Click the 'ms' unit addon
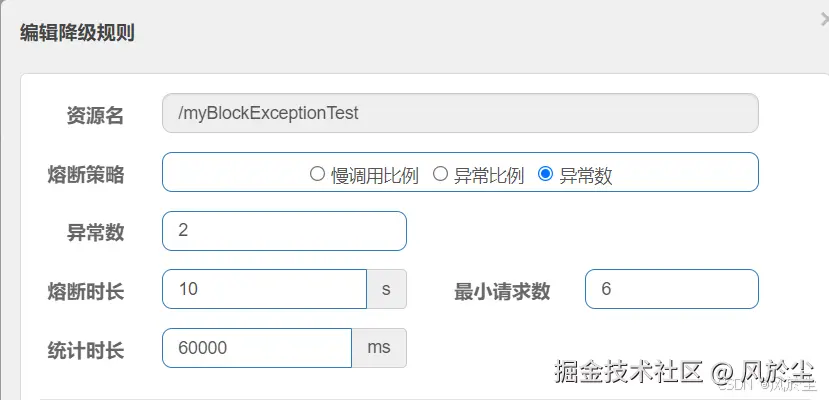The width and height of the screenshot is (829, 400). point(379,348)
